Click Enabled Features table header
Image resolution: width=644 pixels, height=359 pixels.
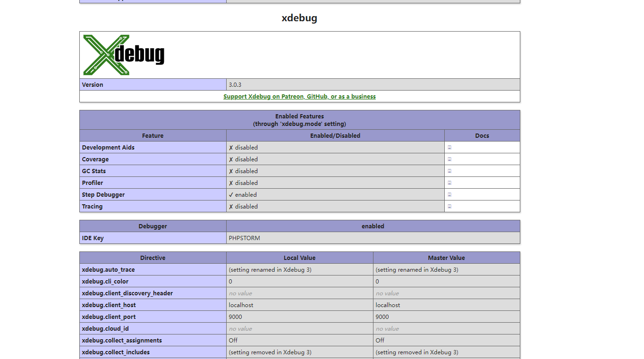pyautogui.click(x=300, y=120)
